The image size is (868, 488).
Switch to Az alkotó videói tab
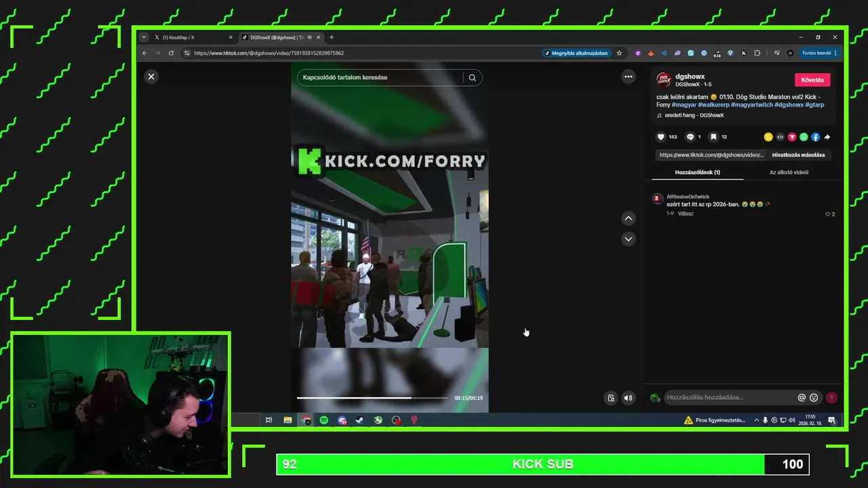pyautogui.click(x=789, y=172)
